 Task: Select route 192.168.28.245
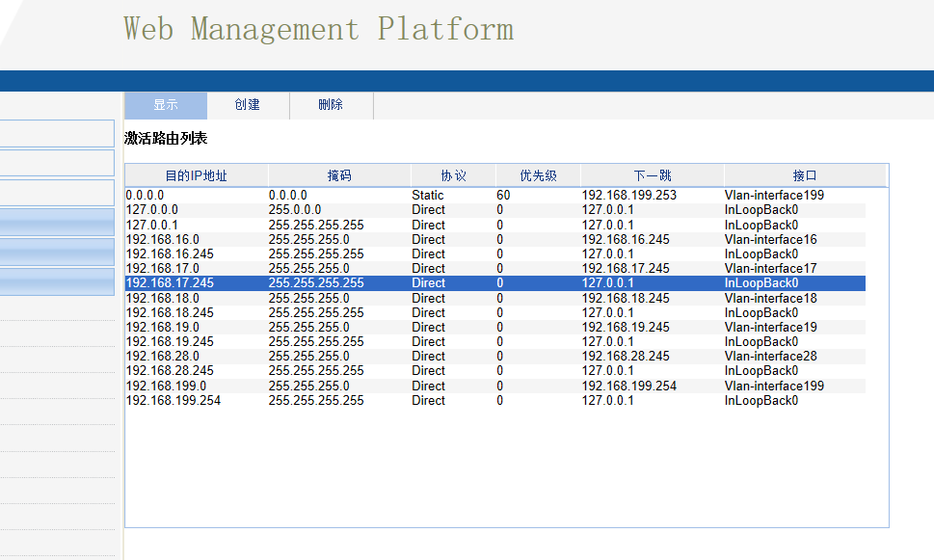coord(170,371)
